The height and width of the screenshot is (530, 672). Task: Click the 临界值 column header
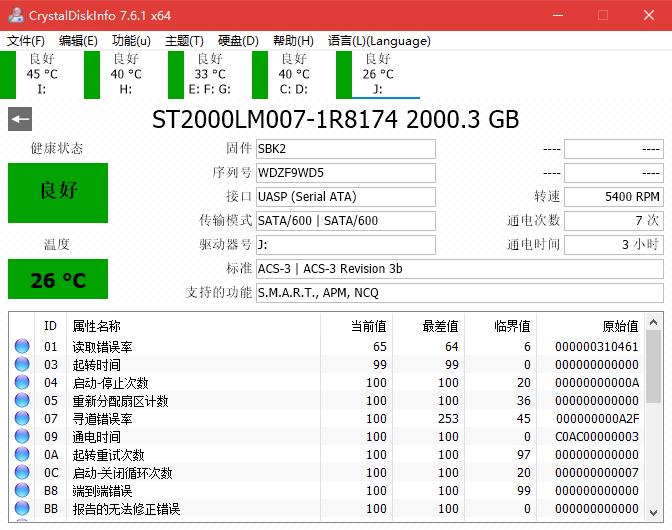[x=501, y=326]
